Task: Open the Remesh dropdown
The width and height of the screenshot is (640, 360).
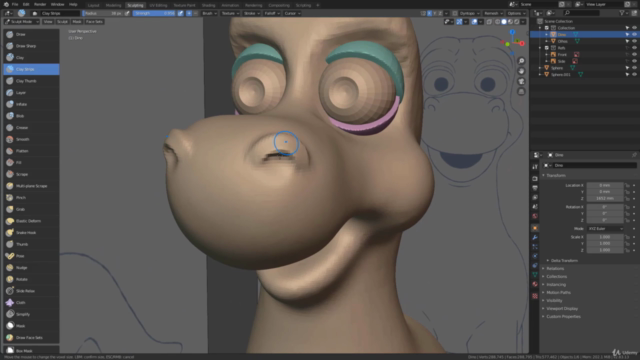Action: [x=493, y=13]
